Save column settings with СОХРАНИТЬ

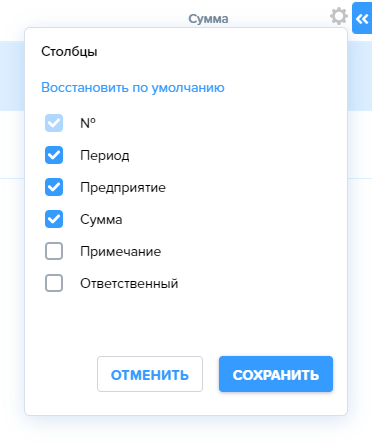click(x=276, y=374)
